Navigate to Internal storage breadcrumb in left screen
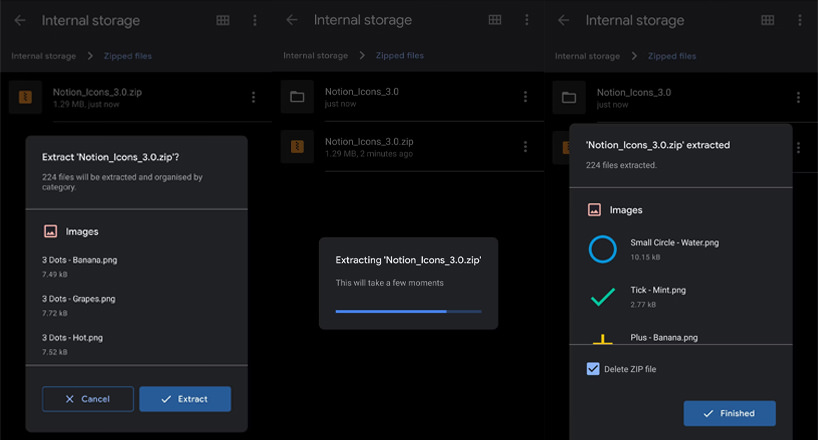The height and width of the screenshot is (440, 818). pos(44,56)
